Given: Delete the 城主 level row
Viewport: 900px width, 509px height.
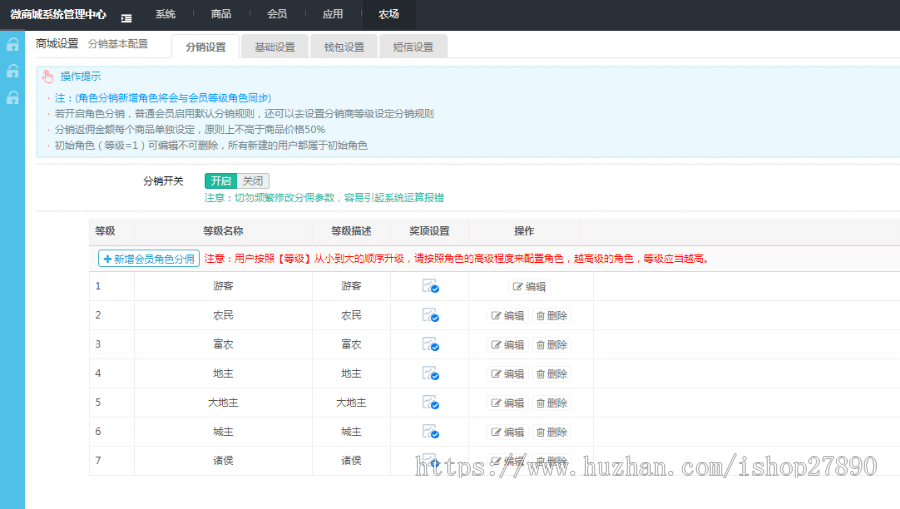Looking at the screenshot, I should [x=552, y=432].
